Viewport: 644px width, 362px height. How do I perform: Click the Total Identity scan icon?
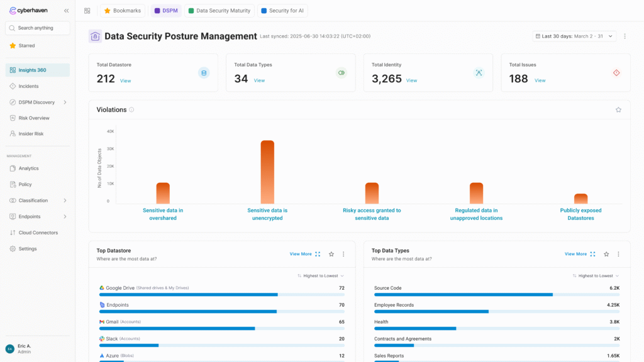tap(479, 73)
